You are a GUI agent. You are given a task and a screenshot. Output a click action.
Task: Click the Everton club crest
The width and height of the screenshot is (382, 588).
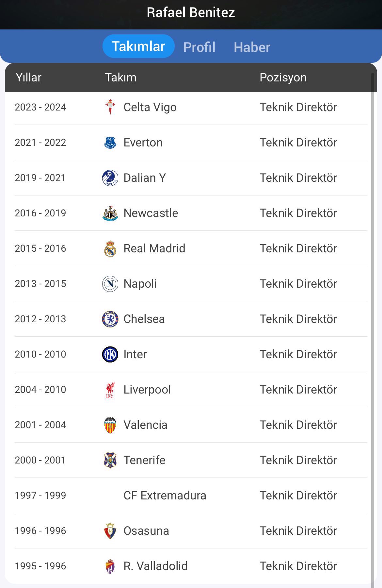[x=110, y=143]
